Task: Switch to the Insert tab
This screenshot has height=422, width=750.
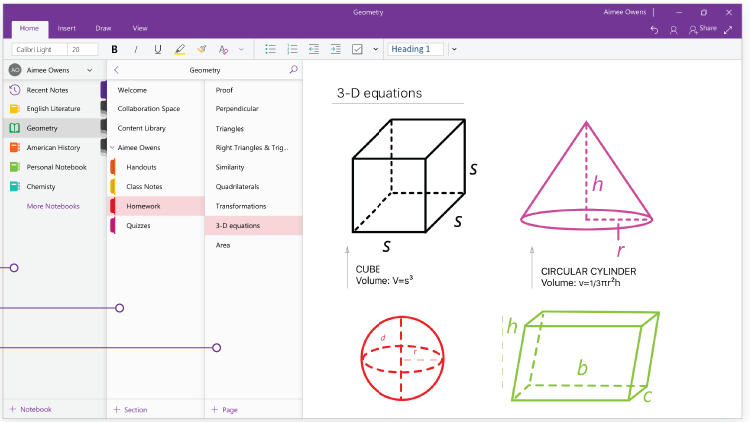Action: [66, 29]
